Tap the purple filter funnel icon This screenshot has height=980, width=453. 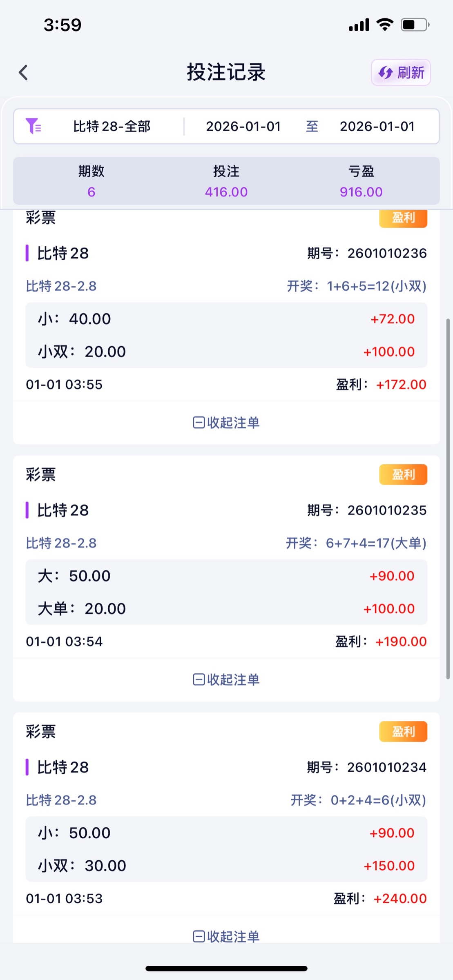pyautogui.click(x=33, y=126)
